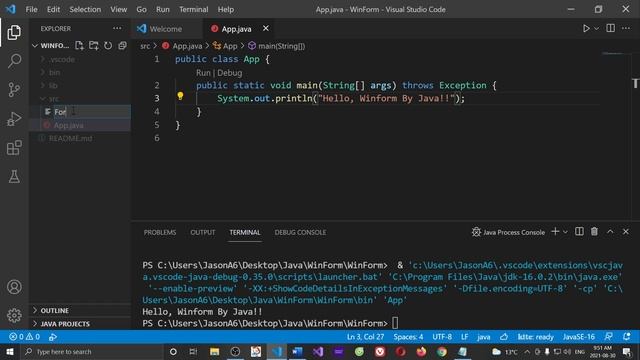Collapse the src folder

80,98
